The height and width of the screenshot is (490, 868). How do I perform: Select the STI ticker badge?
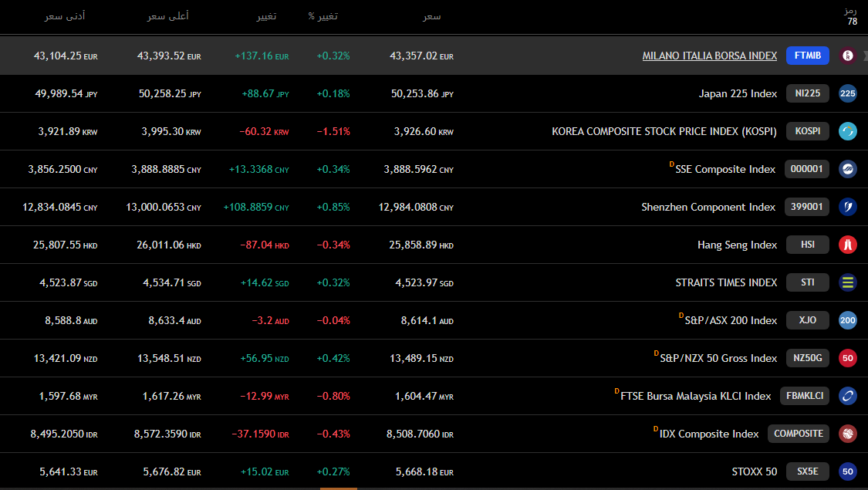(808, 282)
